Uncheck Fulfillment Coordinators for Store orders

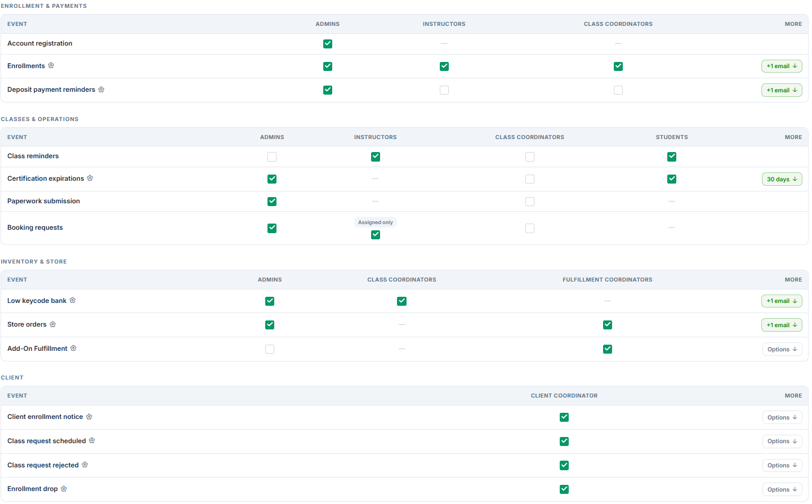pyautogui.click(x=608, y=325)
